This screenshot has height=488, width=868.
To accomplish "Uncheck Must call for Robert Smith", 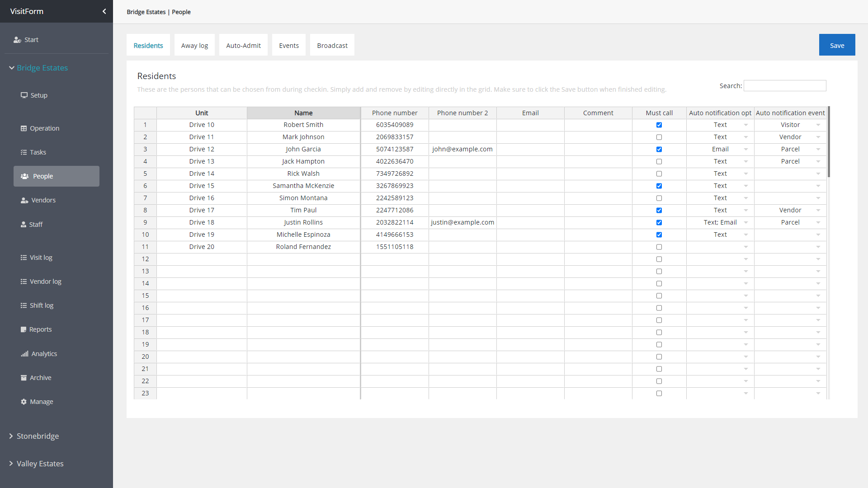I will click(x=659, y=125).
